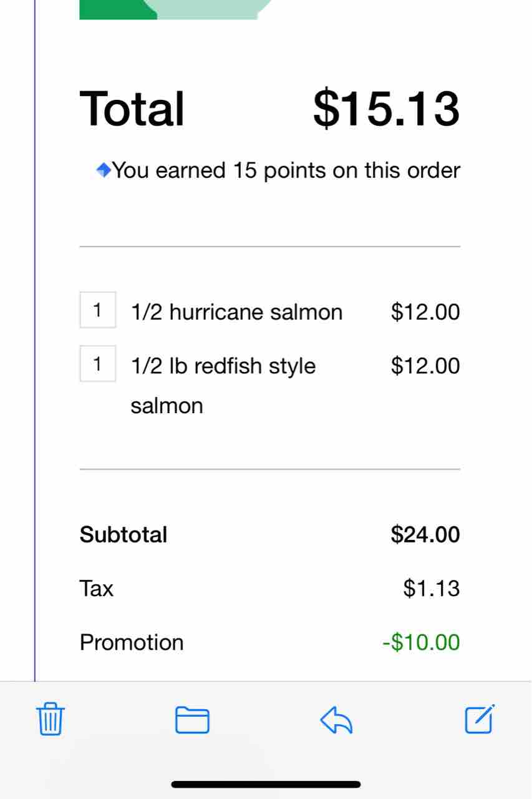Tap the $24.00 subtotal amount
Image resolution: width=532 pixels, height=799 pixels.
425,534
